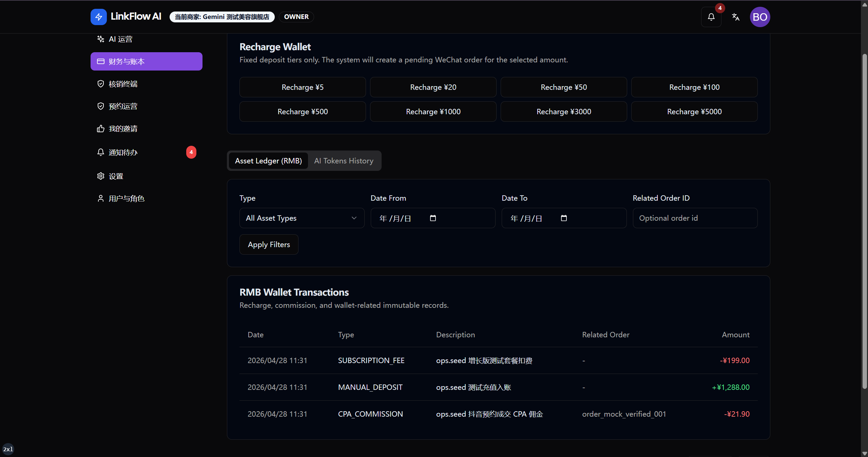This screenshot has width=868, height=457.
Task: Click the red 4 badge on 通知待办
Action: pyautogui.click(x=191, y=152)
